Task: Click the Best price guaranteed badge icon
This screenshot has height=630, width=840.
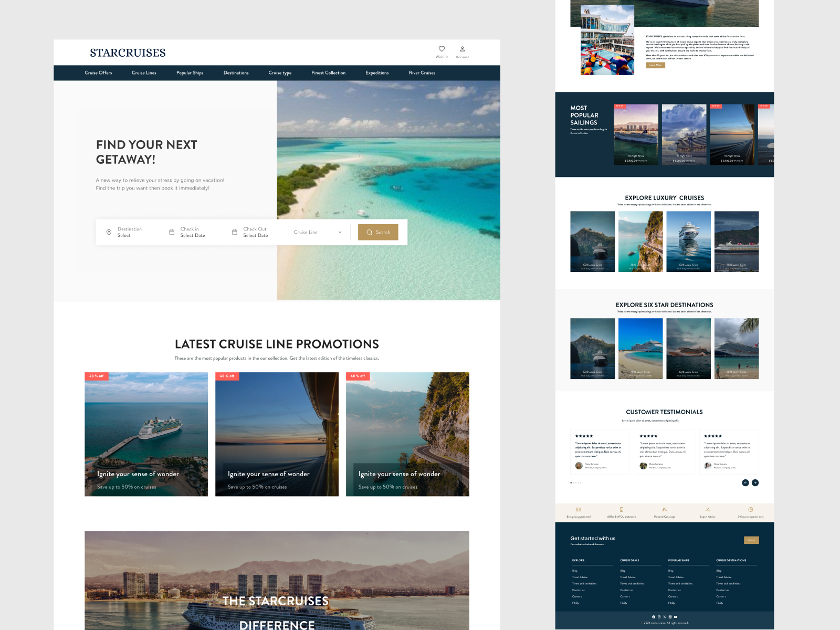Action: pos(579,509)
